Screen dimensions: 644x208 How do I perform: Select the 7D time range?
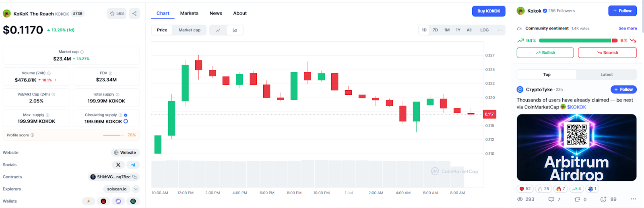pyautogui.click(x=435, y=30)
